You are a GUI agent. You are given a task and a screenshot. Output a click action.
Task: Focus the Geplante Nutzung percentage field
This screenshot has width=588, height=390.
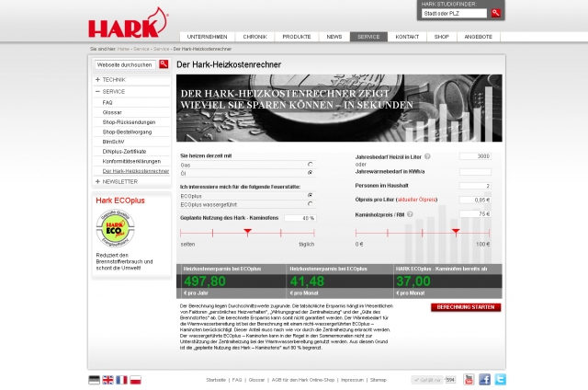[300, 218]
